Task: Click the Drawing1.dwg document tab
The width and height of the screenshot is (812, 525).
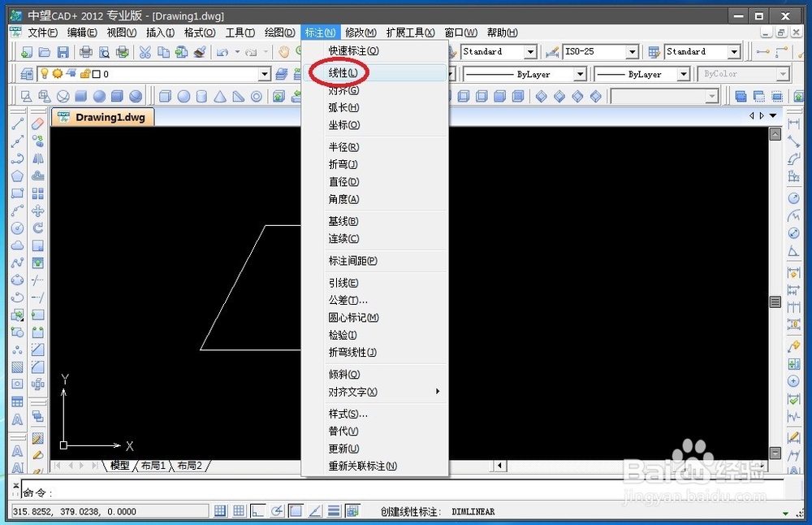Action: point(102,117)
